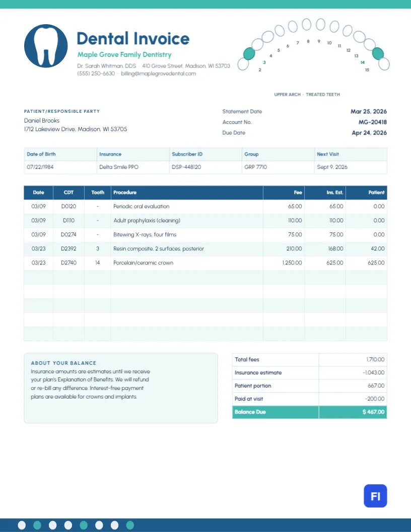
Task: Select the highlighted tooth 3 in arch diagram
Action: pyautogui.click(x=249, y=53)
